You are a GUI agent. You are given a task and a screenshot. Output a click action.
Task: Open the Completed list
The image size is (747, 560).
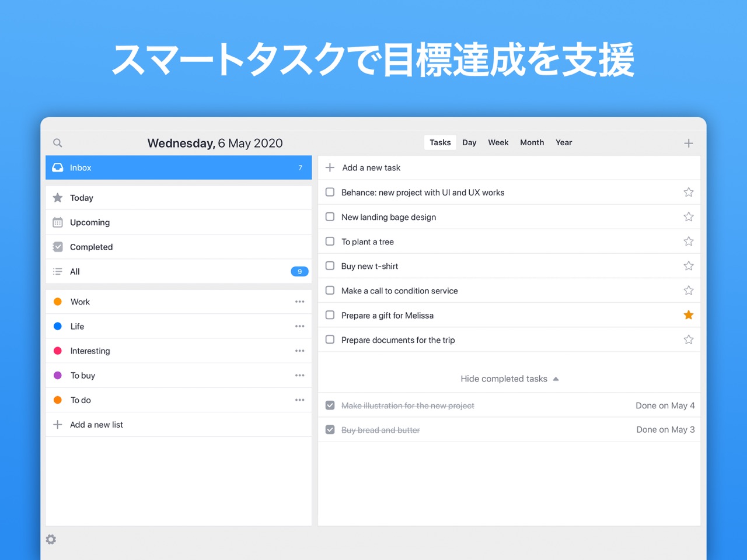pos(179,247)
